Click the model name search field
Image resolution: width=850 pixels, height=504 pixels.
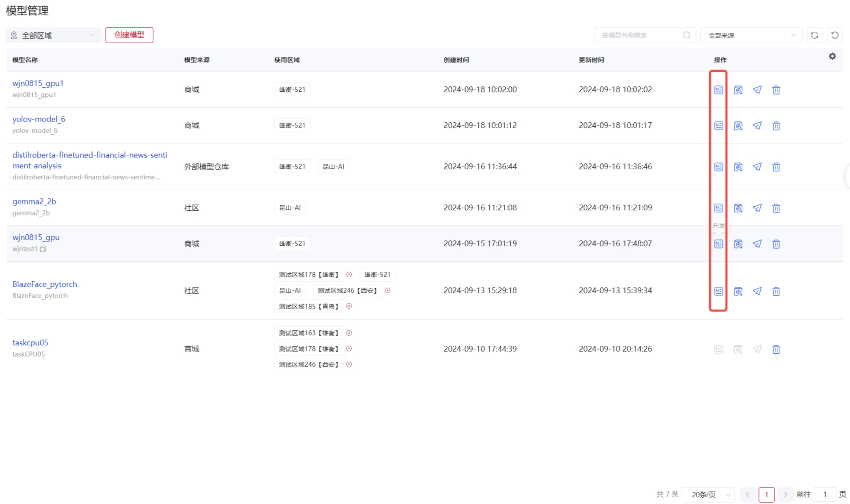pos(638,35)
